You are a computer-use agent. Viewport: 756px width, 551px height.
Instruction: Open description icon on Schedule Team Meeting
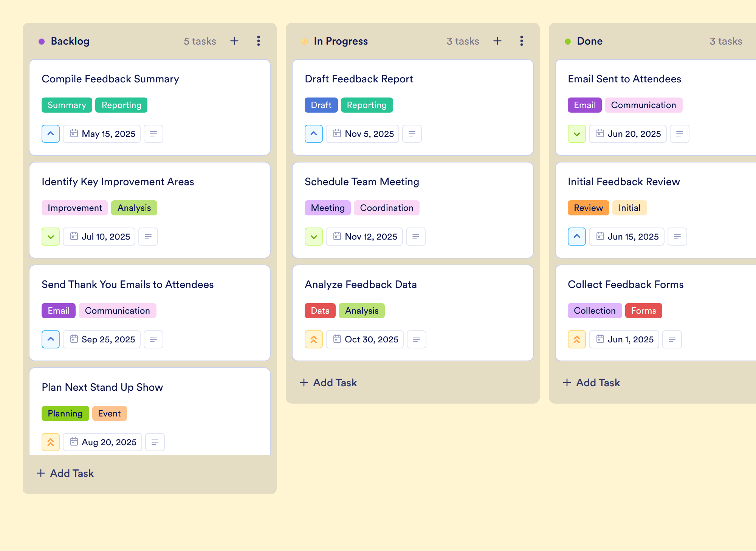416,237
